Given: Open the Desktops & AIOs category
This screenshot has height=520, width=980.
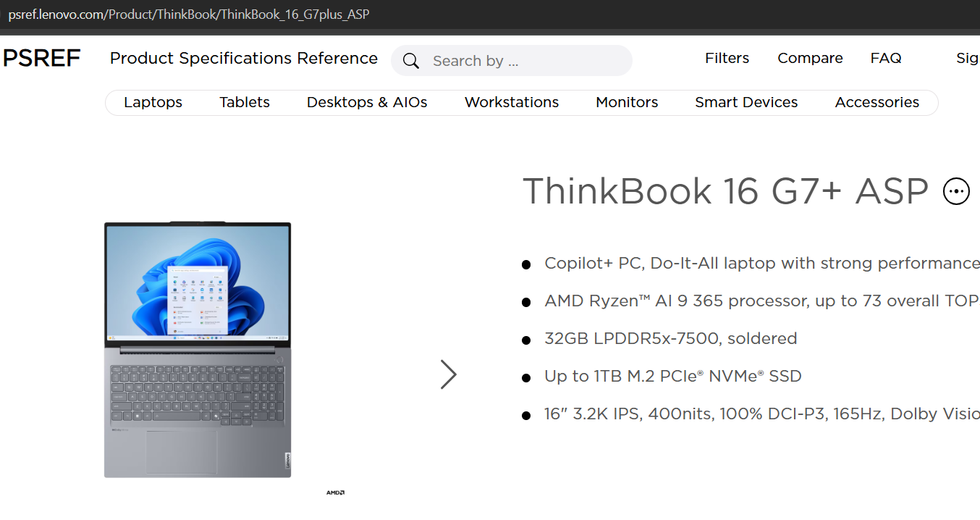Looking at the screenshot, I should [367, 102].
